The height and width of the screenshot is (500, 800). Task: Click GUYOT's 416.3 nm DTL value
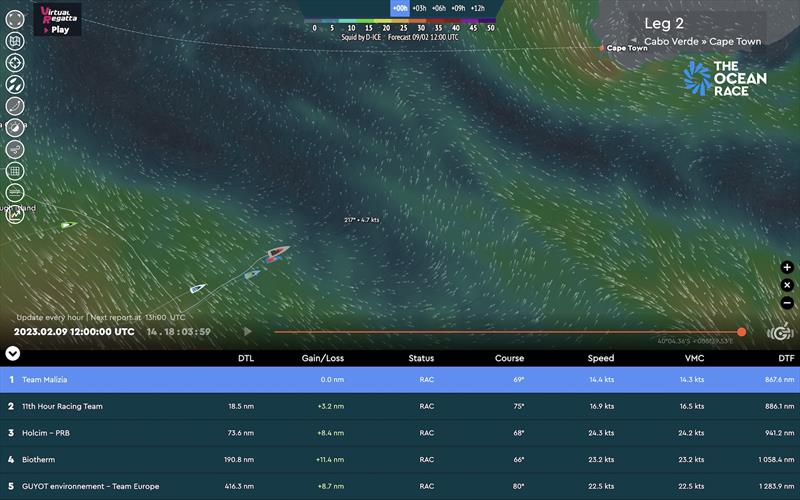click(239, 486)
